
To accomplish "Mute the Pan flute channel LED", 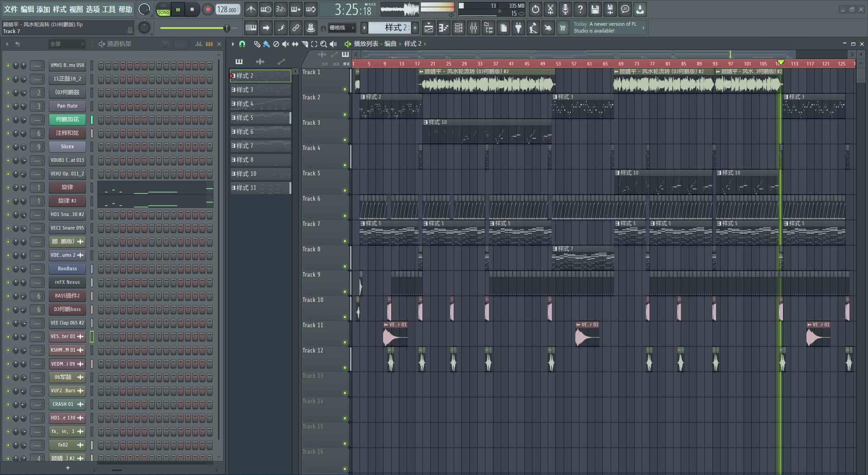I will pos(8,106).
